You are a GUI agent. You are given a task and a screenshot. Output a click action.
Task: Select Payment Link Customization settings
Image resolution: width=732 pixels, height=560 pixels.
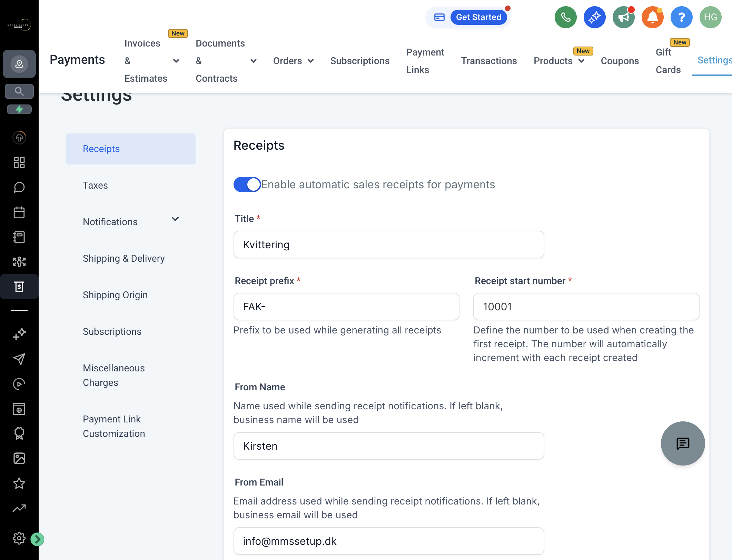131,426
